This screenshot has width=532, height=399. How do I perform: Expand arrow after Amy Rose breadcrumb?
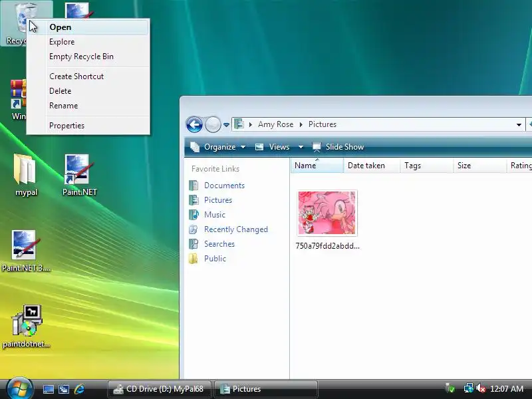point(301,124)
